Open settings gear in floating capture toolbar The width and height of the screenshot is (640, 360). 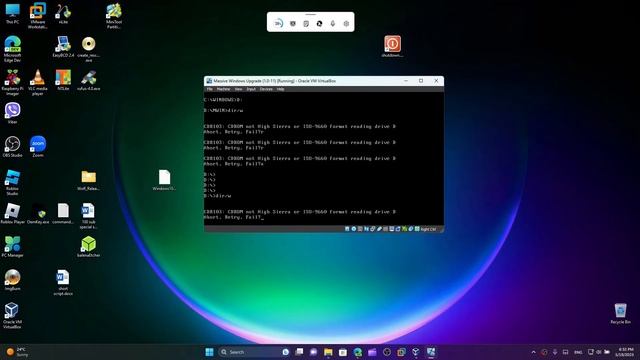(x=346, y=23)
